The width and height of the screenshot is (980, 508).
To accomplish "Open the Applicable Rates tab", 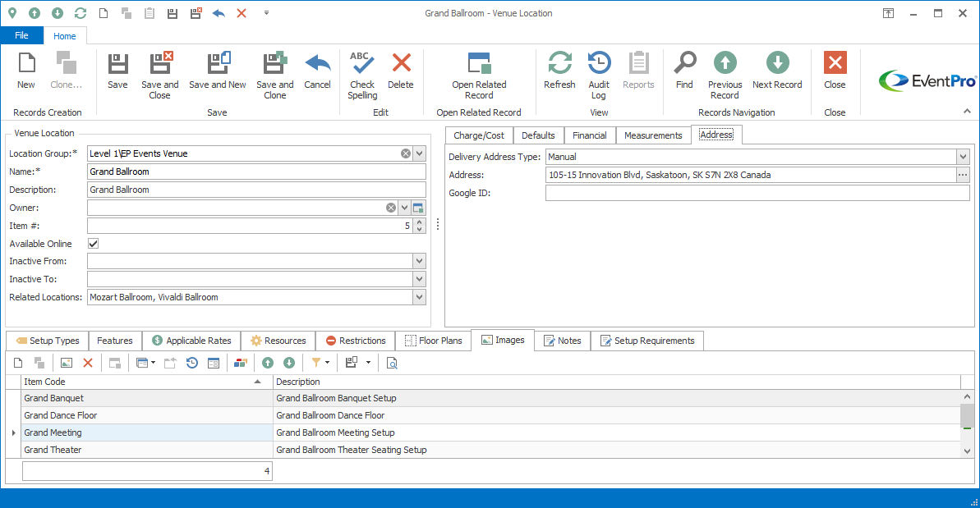I will (191, 341).
